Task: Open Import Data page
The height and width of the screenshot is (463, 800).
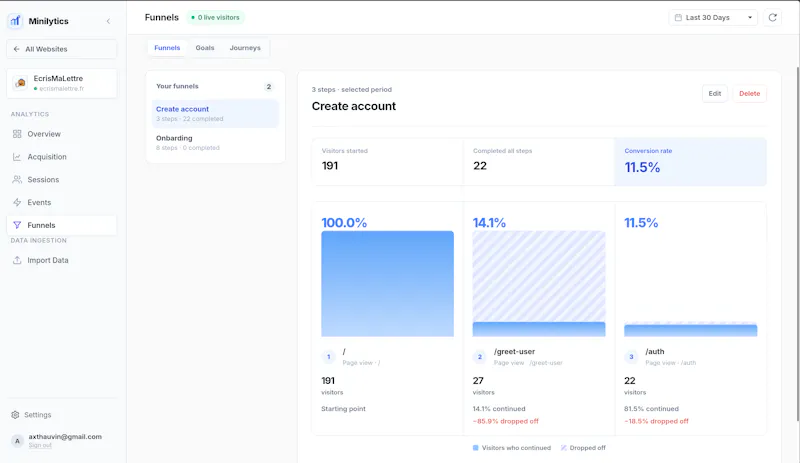Action: (x=62, y=260)
